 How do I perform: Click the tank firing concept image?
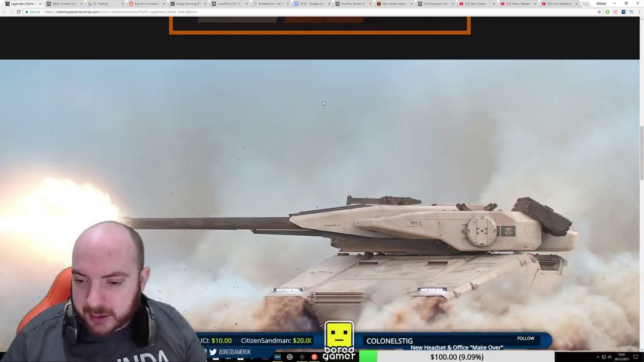tap(319, 205)
